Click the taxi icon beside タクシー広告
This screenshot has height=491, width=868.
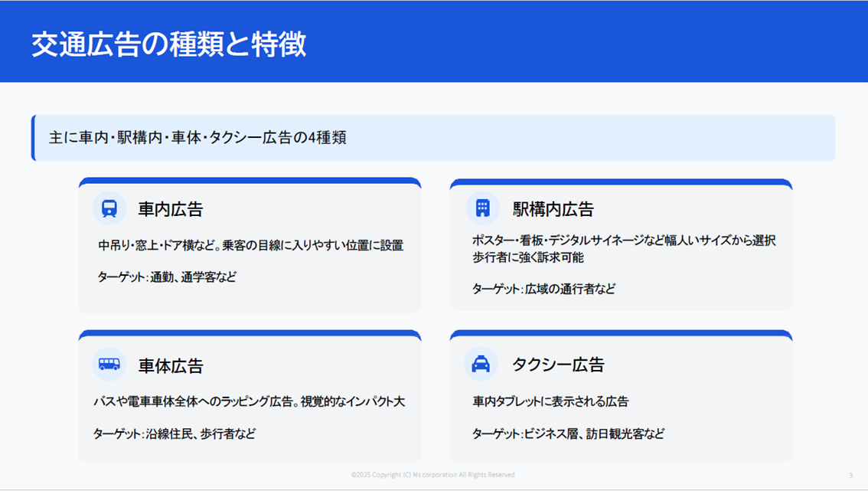pyautogui.click(x=481, y=364)
